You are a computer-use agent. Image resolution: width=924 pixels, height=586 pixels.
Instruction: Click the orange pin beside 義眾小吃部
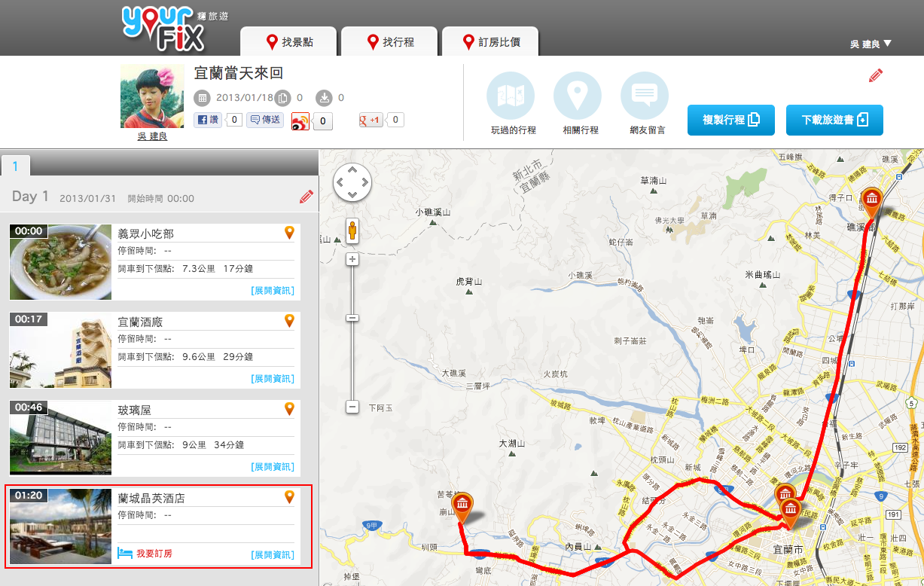(x=289, y=233)
